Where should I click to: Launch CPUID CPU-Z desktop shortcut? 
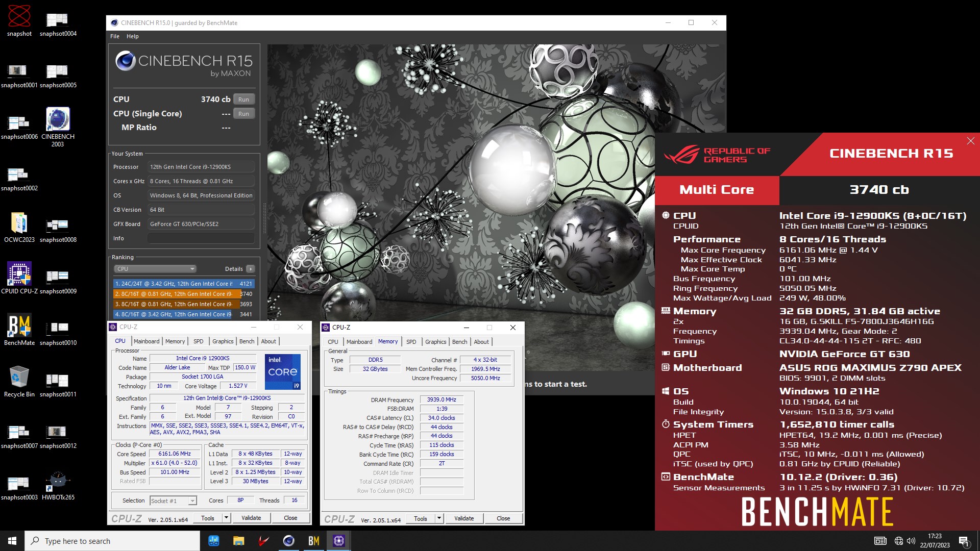19,278
